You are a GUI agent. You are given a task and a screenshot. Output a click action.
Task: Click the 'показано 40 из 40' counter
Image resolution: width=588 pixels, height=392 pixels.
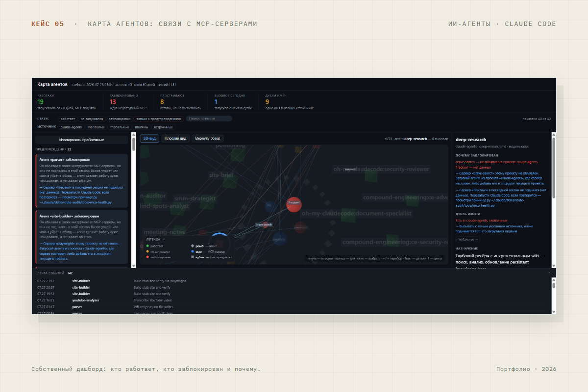537,119
